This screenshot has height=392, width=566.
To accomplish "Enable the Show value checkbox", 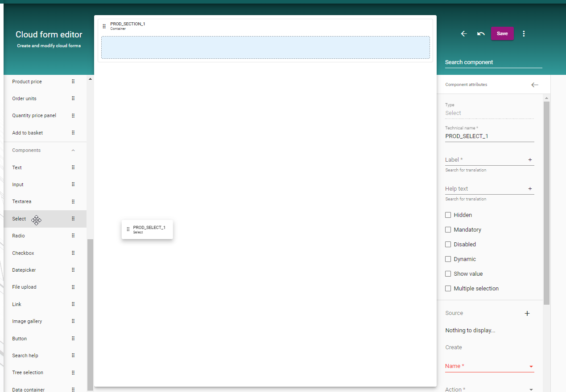I will (448, 274).
